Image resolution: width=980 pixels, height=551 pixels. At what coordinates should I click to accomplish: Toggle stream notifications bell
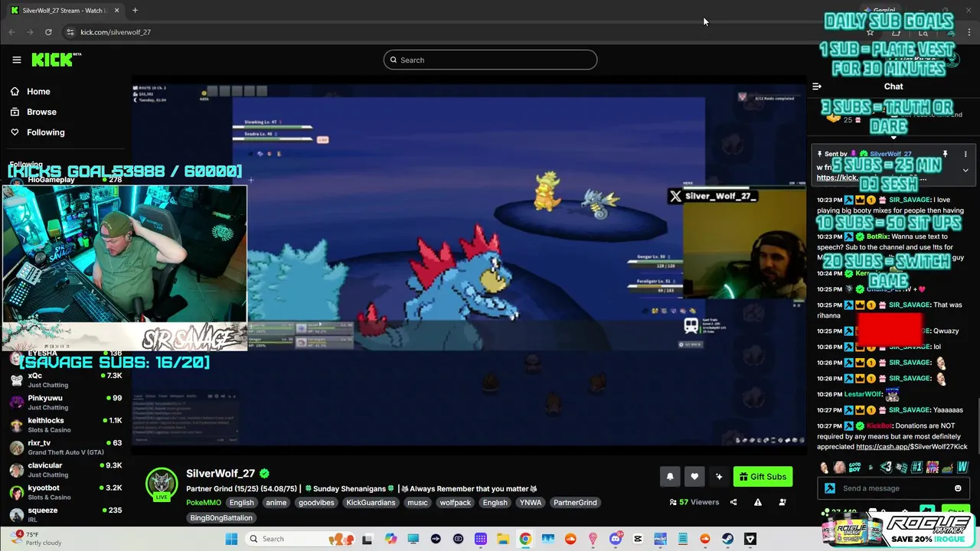point(670,477)
